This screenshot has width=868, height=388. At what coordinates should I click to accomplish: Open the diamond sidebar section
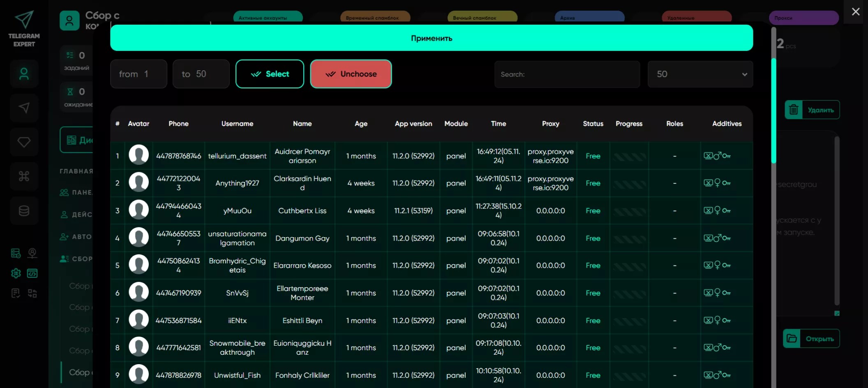[x=24, y=142]
